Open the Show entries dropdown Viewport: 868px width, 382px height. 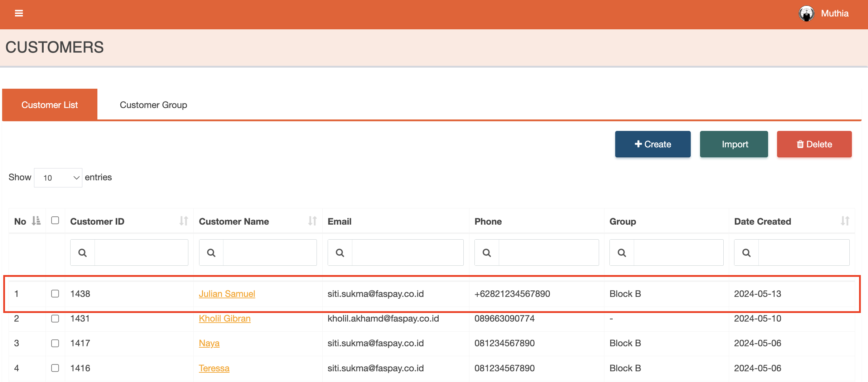click(58, 178)
